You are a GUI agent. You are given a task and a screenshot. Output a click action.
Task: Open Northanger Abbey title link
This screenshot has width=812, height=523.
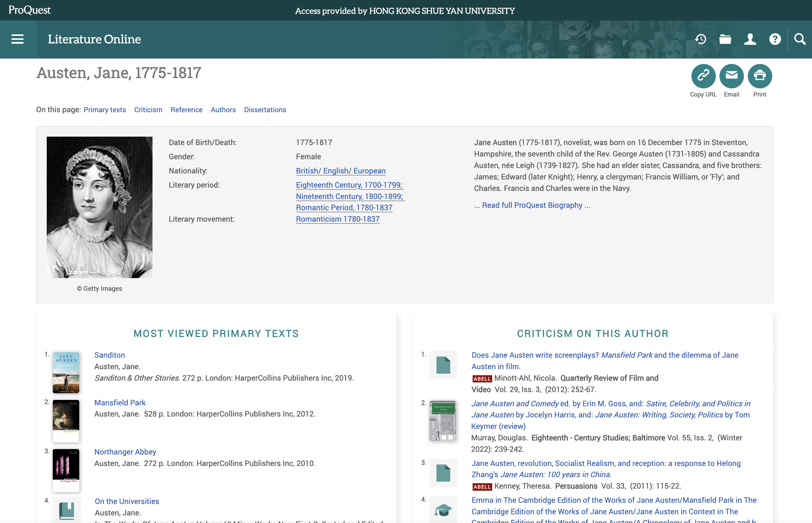125,452
